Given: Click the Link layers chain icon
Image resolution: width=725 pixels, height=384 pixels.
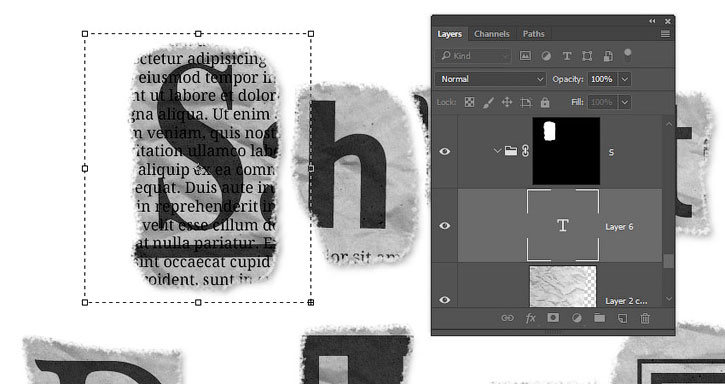Looking at the screenshot, I should pos(507,318).
